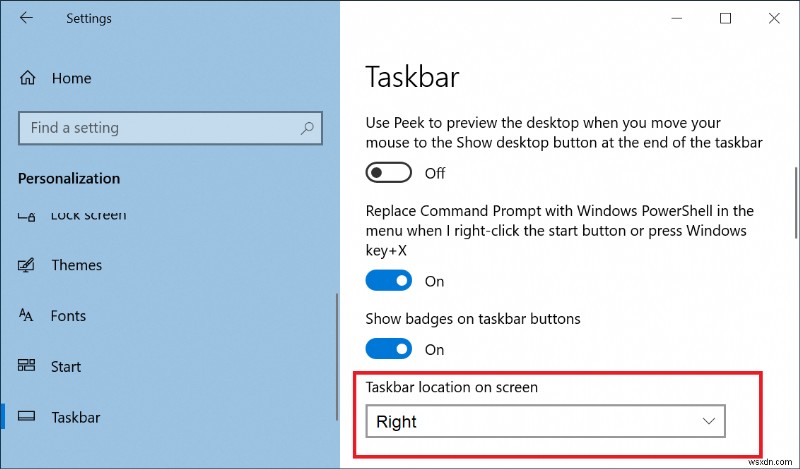Go to Settings Home
Viewport: 800px width, 469px height.
point(71,78)
